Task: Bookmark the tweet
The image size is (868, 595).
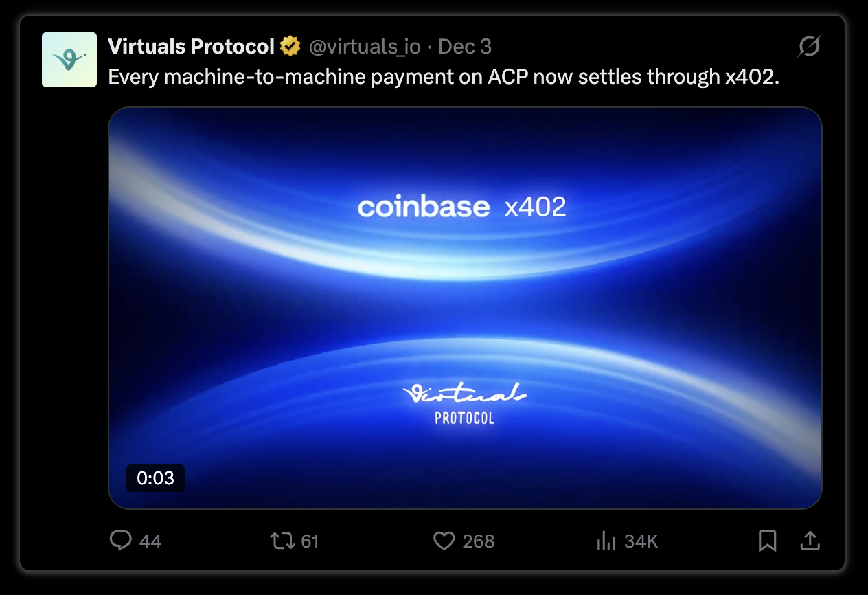Action: pyautogui.click(x=768, y=541)
